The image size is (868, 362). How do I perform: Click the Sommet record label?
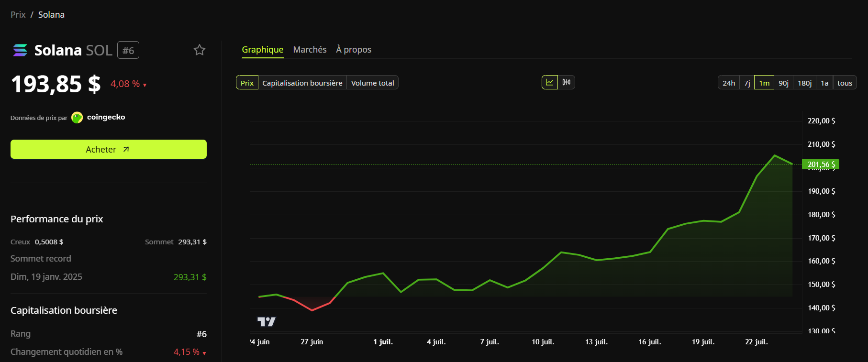(x=41, y=259)
